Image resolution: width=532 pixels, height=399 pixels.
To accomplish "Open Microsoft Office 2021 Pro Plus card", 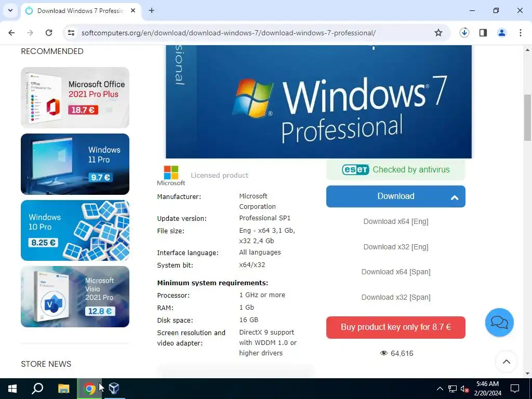I will [x=75, y=97].
